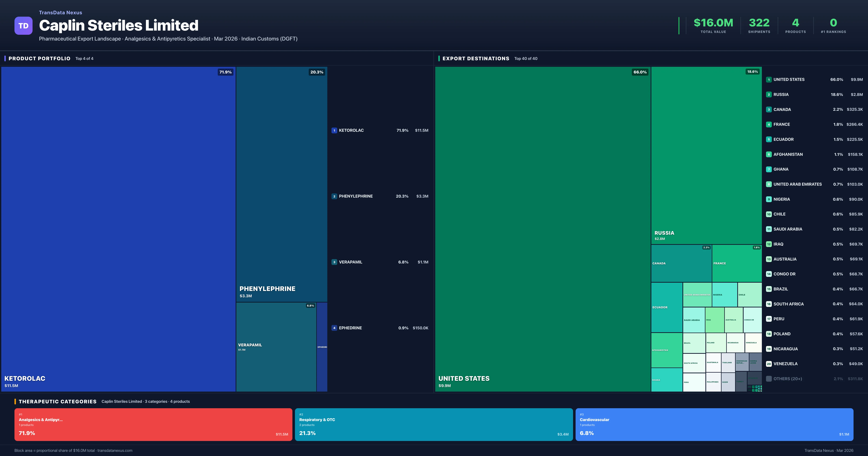Viewport: 868px width, 456px height.
Task: Click the numbered badge beside KETOROLAC
Action: [x=334, y=130]
